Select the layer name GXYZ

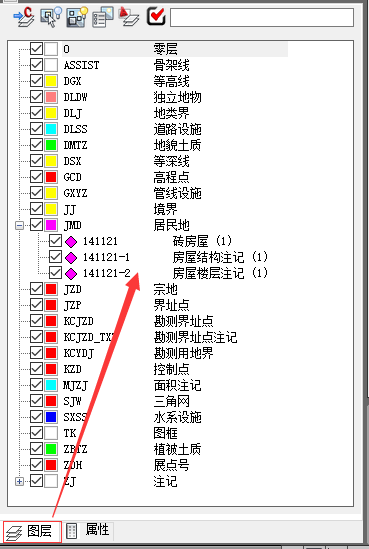75,193
